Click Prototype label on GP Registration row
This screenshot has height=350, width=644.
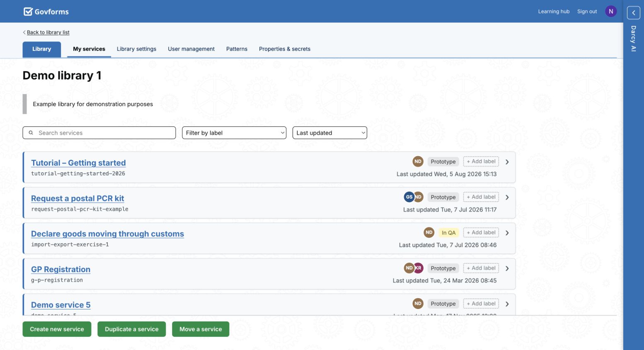coord(443,268)
